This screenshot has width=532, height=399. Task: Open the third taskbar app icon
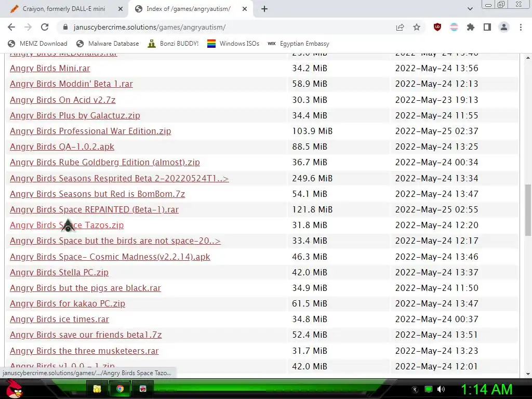142,389
